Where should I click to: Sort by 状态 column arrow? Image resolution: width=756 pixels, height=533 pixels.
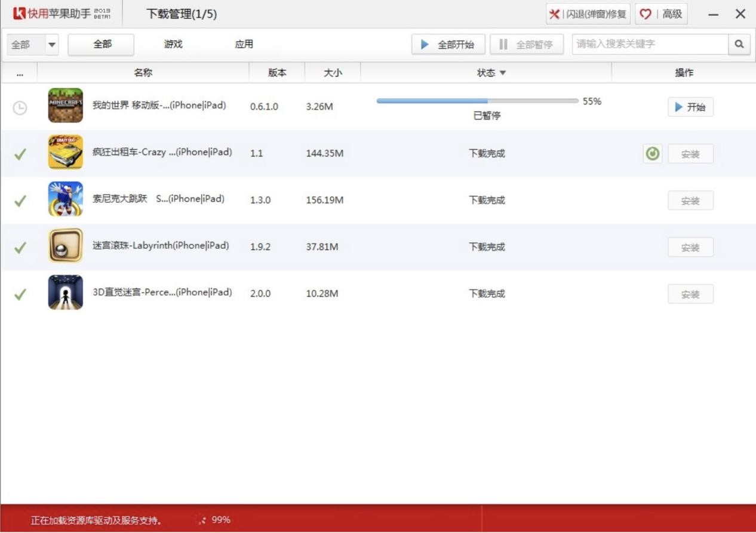(x=503, y=73)
